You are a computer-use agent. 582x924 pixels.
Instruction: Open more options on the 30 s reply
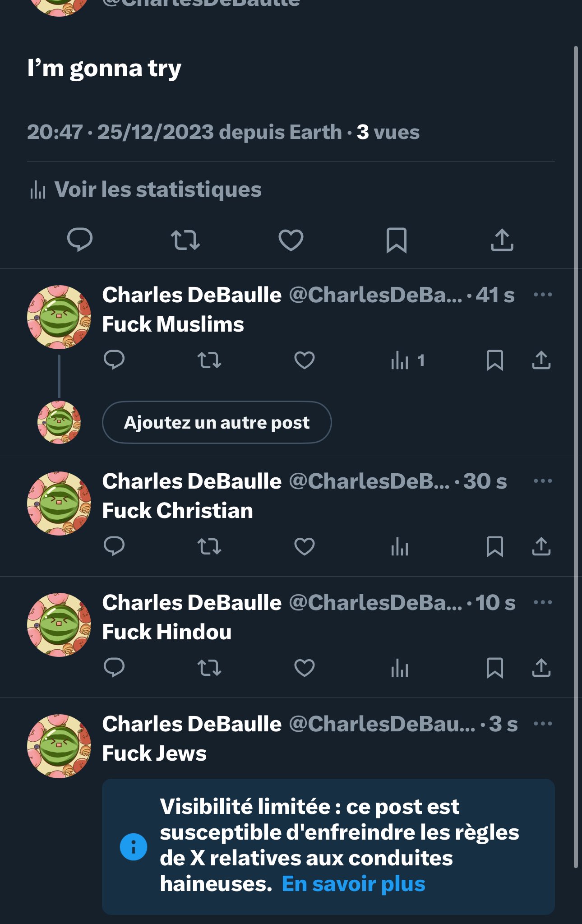[x=543, y=481]
